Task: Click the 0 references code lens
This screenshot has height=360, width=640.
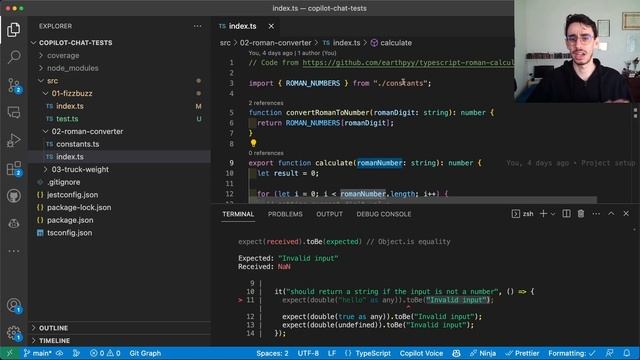Action: click(266, 153)
